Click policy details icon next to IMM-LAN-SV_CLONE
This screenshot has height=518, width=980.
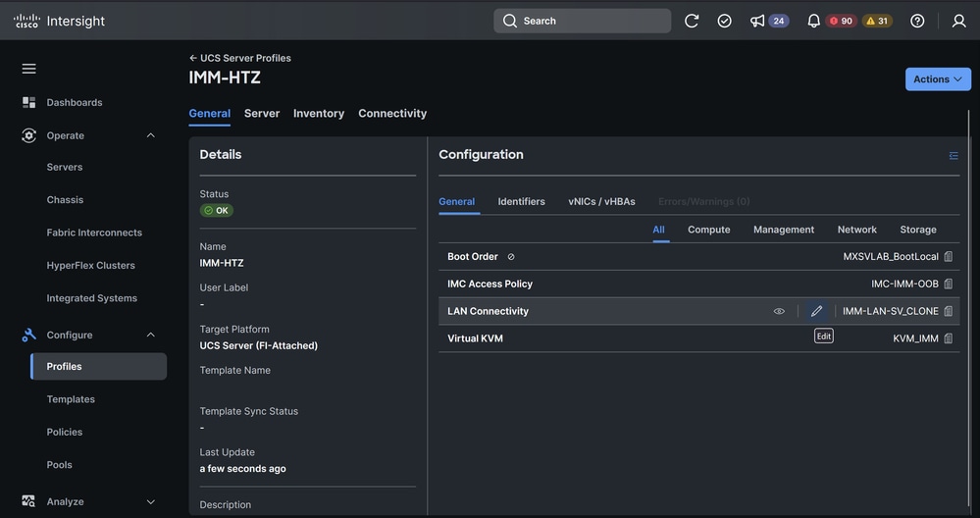[949, 311]
